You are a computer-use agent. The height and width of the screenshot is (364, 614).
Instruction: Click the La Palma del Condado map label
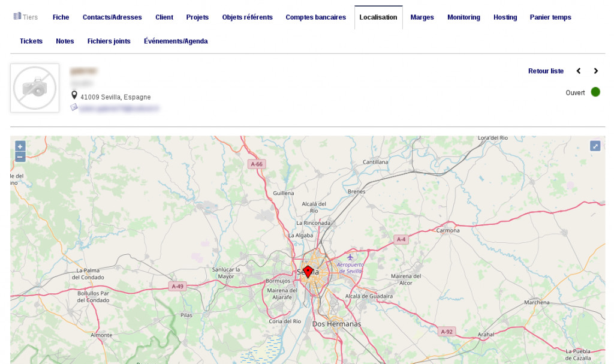[x=88, y=274]
